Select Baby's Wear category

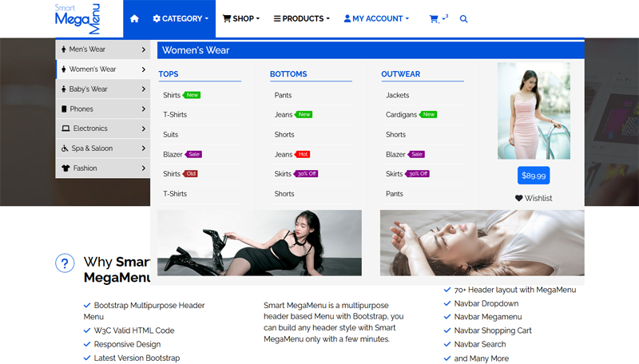(103, 89)
